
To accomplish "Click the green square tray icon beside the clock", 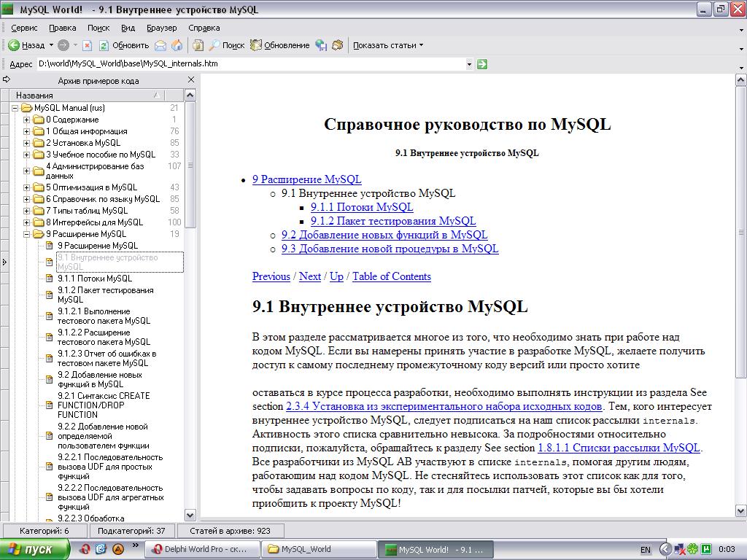I will pyautogui.click(x=706, y=549).
